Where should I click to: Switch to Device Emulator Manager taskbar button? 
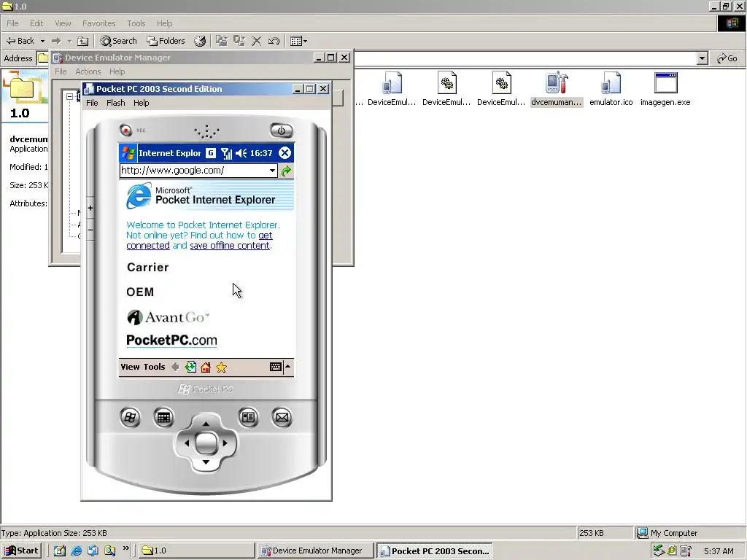coord(315,551)
